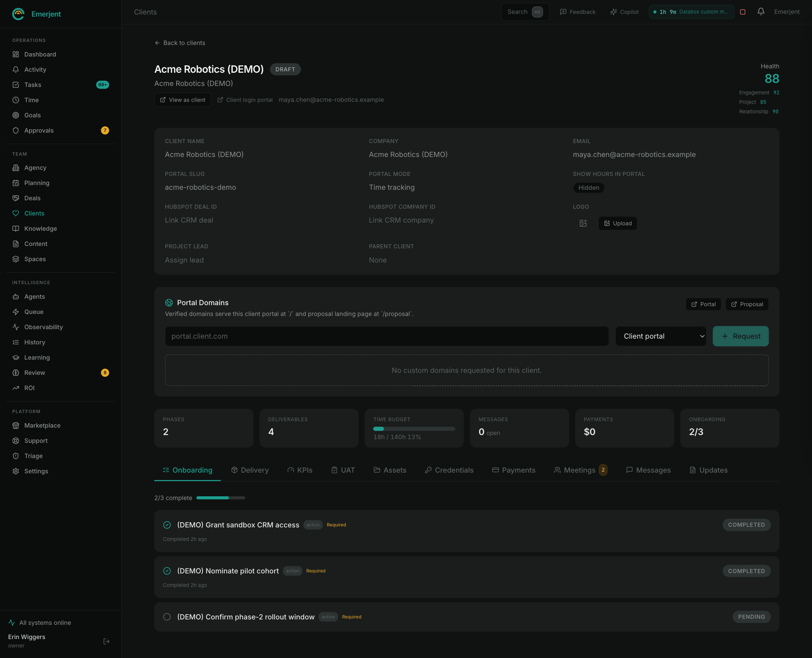
Task: Toggle the Hidden show-hours badge
Action: point(588,188)
